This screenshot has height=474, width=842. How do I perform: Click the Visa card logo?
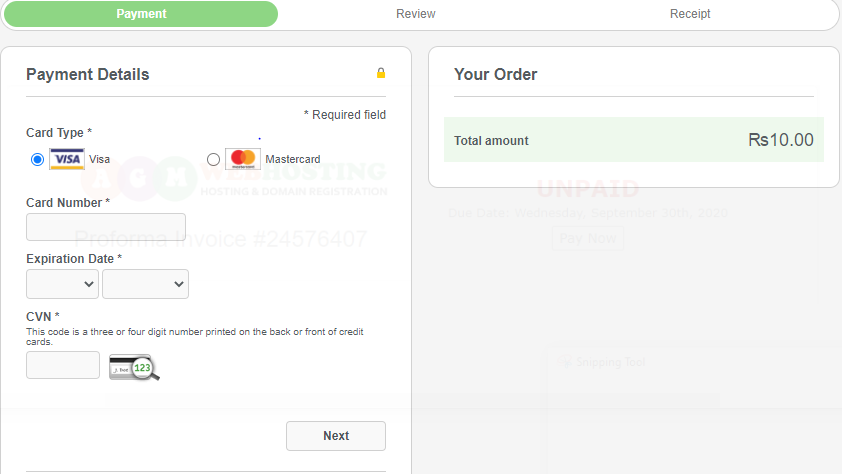[x=67, y=159]
